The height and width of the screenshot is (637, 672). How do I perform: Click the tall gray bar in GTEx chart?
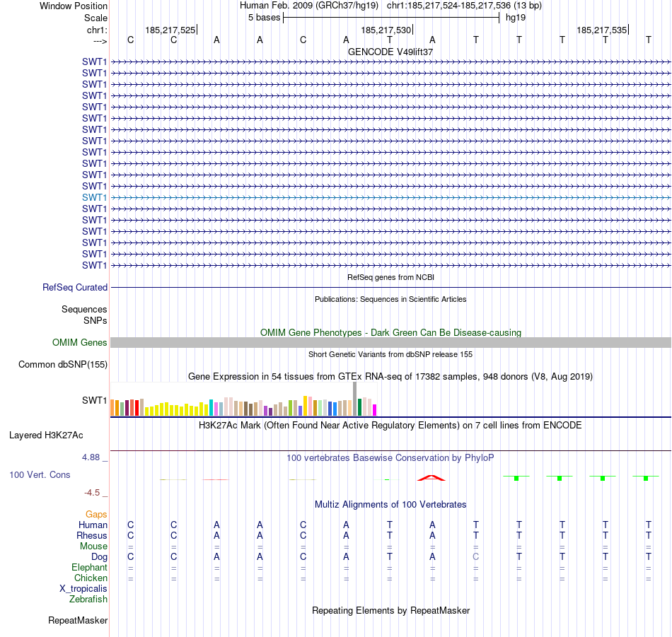pos(355,399)
